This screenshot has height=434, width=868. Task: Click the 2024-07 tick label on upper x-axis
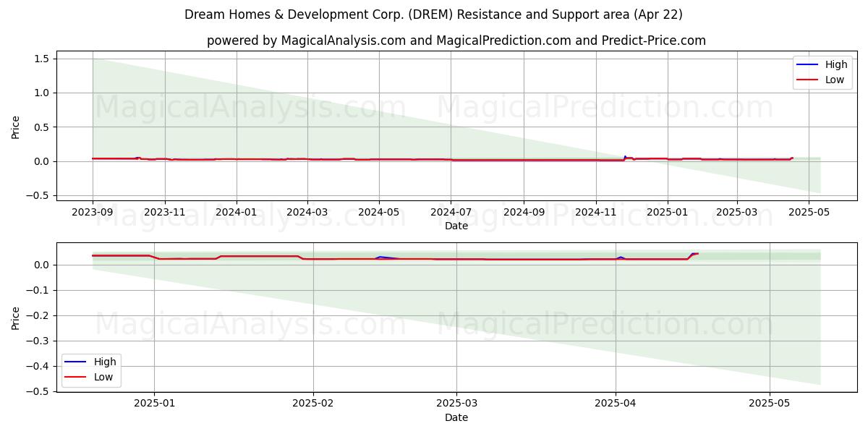(451, 213)
